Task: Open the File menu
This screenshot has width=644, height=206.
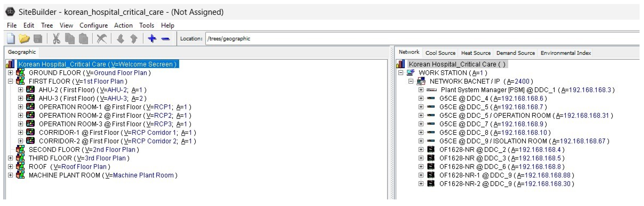Action: [12, 25]
